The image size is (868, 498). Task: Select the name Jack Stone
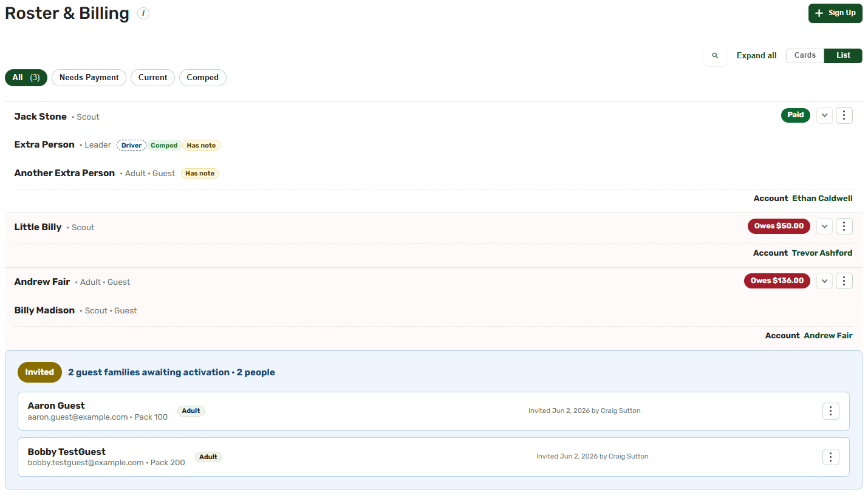coord(41,117)
